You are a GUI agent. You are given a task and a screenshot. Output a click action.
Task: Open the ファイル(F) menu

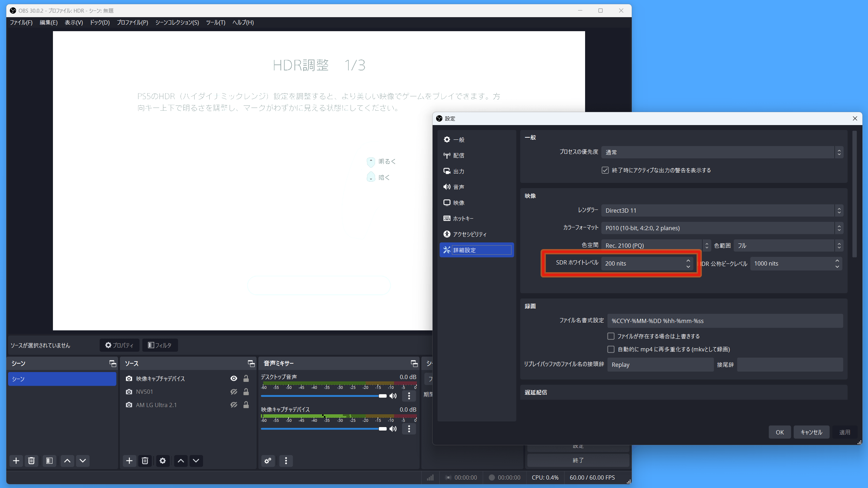[21, 22]
